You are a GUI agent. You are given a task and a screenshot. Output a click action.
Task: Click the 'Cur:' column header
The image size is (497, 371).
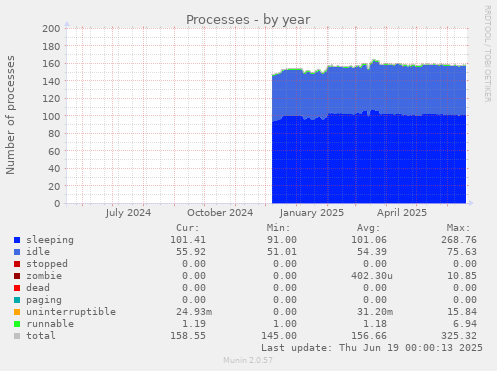(188, 228)
